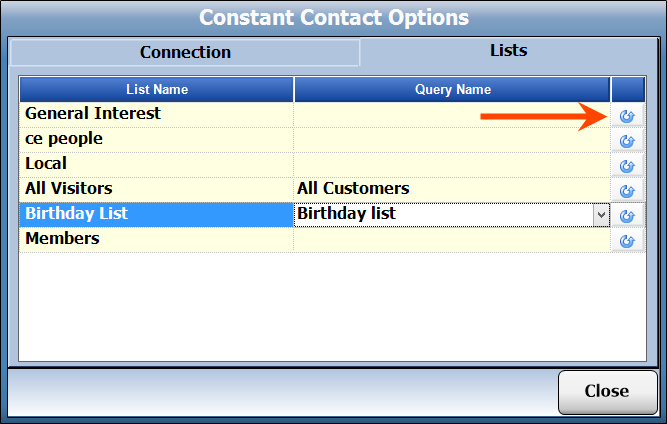The image size is (667, 424).
Task: Refresh the Birthday List row
Action: point(627,215)
